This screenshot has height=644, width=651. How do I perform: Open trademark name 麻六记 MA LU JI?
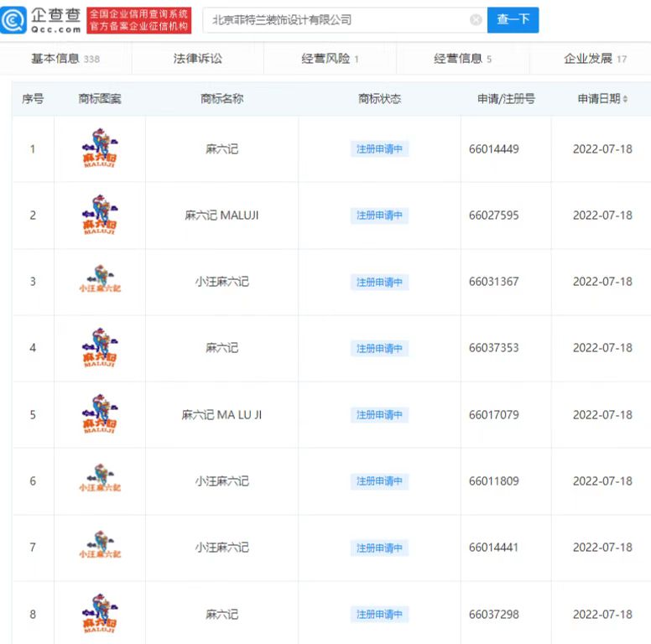tap(221, 414)
